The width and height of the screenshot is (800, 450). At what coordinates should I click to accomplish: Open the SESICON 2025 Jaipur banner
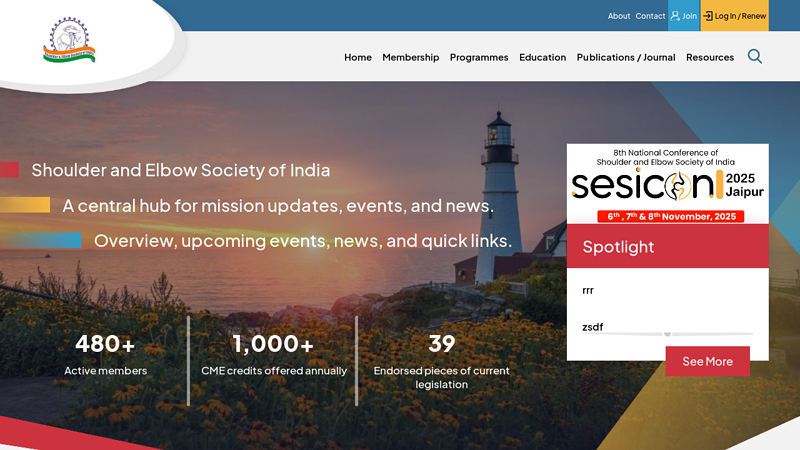click(667, 184)
